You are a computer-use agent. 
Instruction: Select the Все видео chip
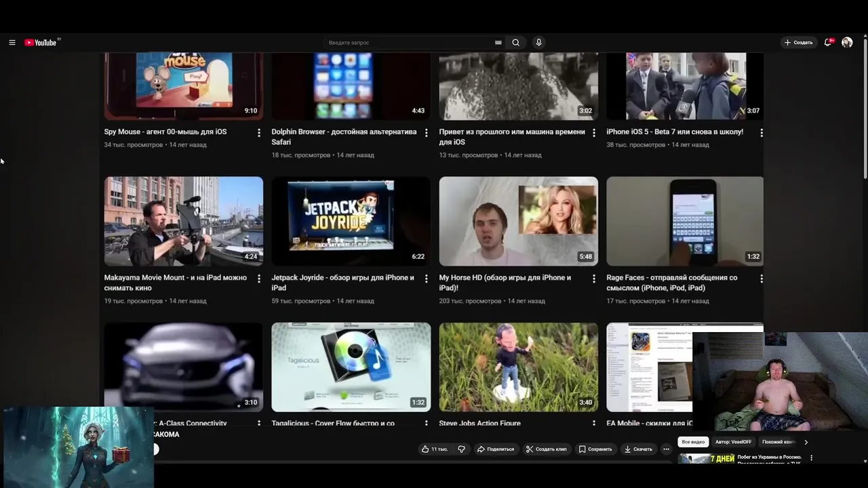click(x=693, y=442)
